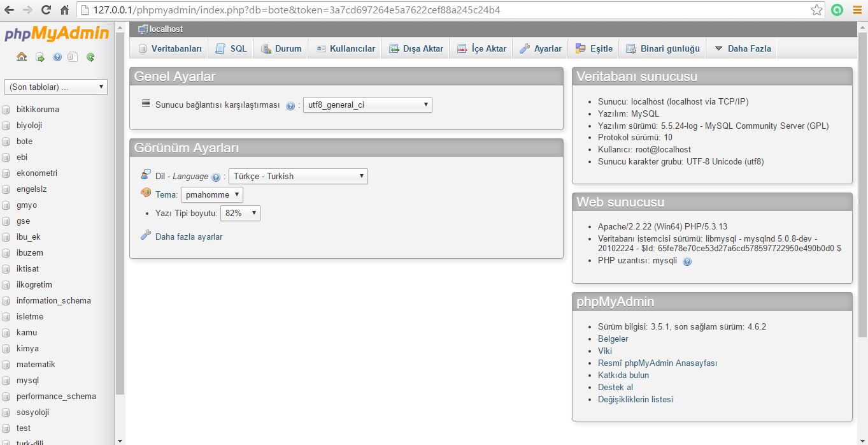
Task: Open Değişikliklerin listesi link
Action: pos(636,399)
